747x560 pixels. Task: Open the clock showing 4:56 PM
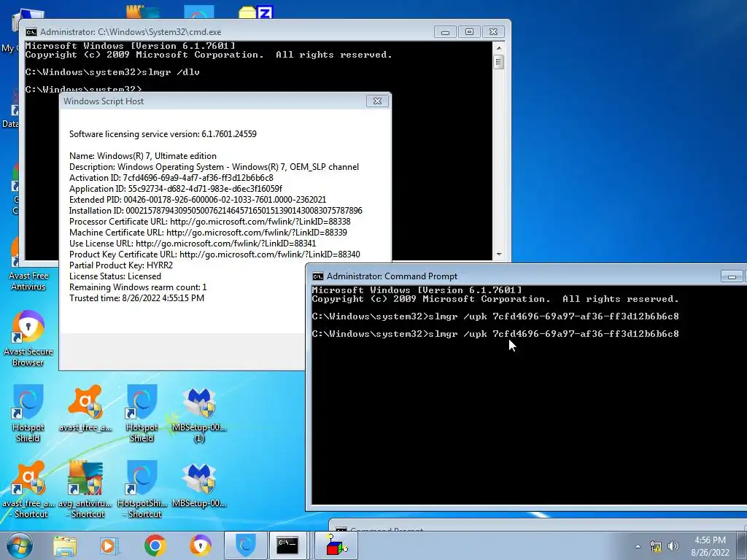710,546
